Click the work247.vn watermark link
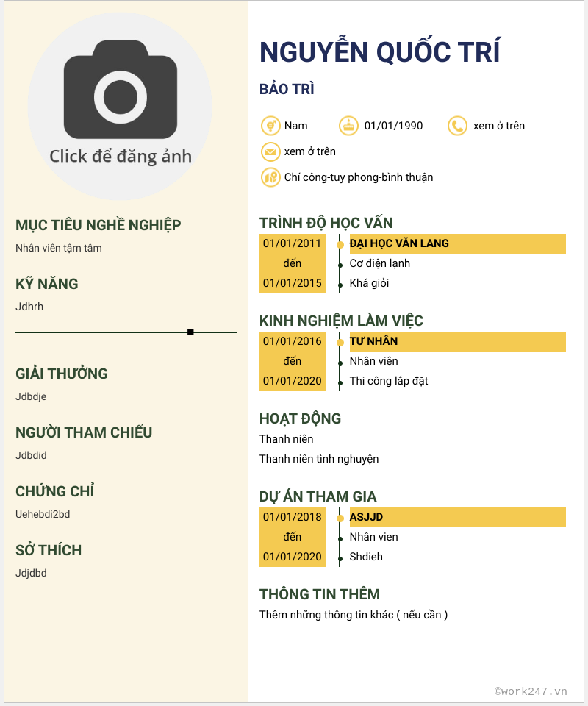 pyautogui.click(x=531, y=691)
